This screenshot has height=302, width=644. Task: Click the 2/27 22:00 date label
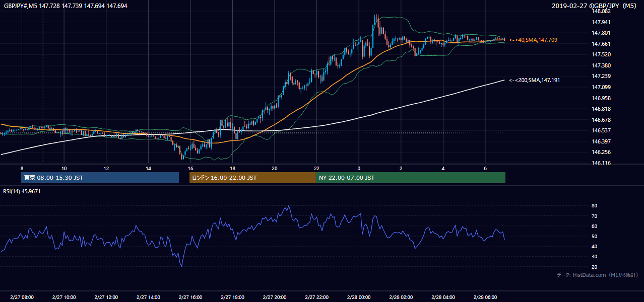316,297
